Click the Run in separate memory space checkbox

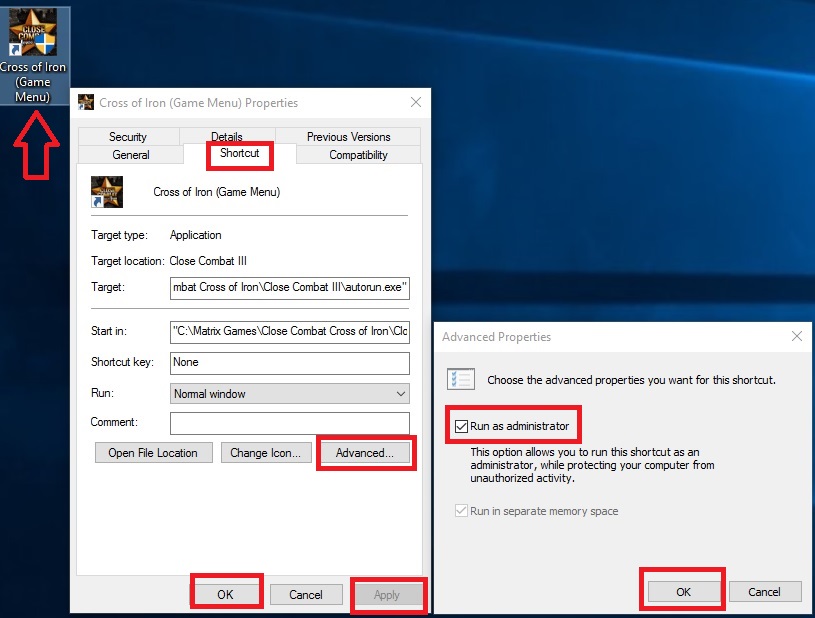click(x=461, y=511)
